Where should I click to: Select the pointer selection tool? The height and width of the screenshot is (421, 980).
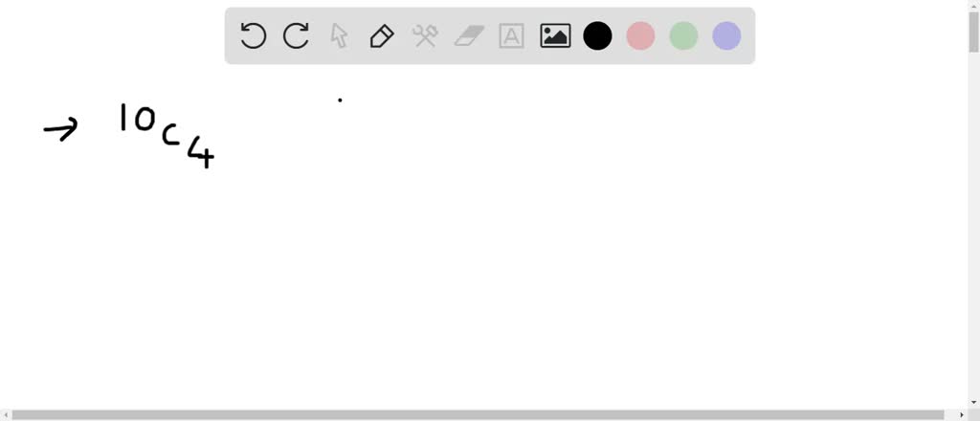339,36
